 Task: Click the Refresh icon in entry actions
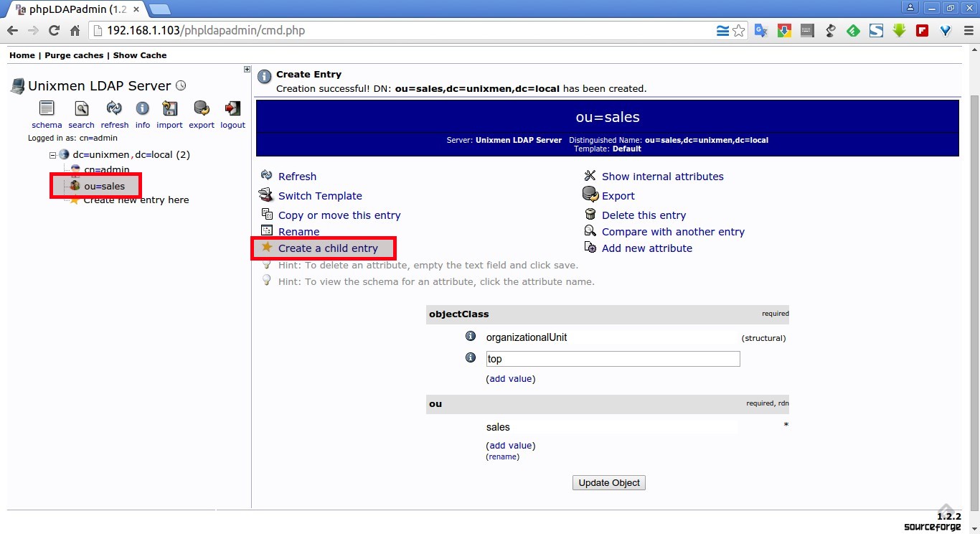coord(267,175)
